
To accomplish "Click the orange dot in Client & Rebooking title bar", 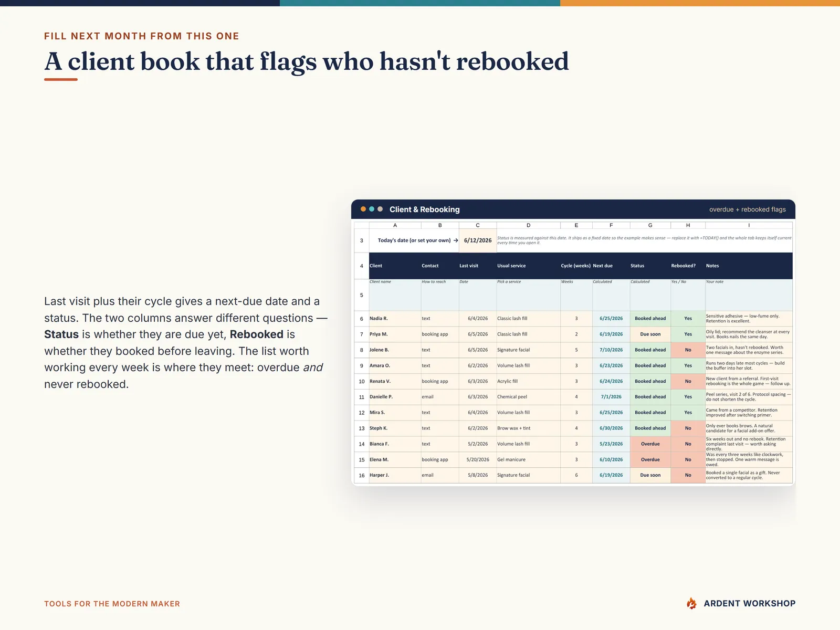I will (x=363, y=209).
